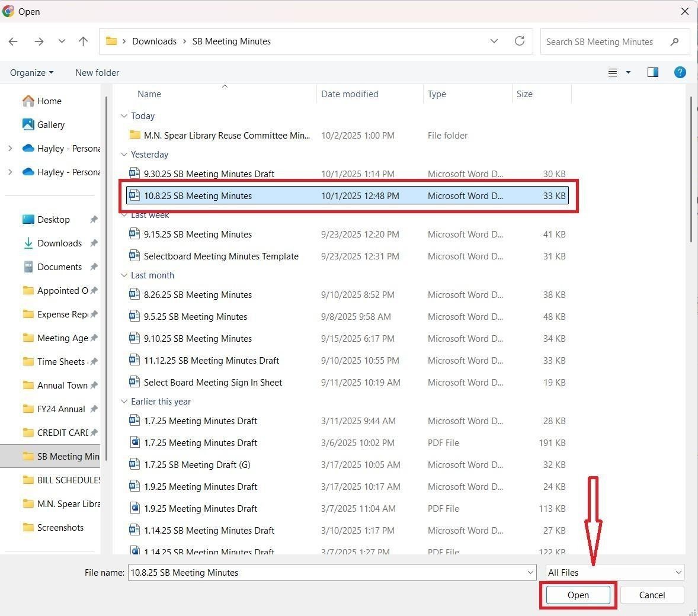
Task: Toggle the preview pane icon
Action: click(x=652, y=72)
